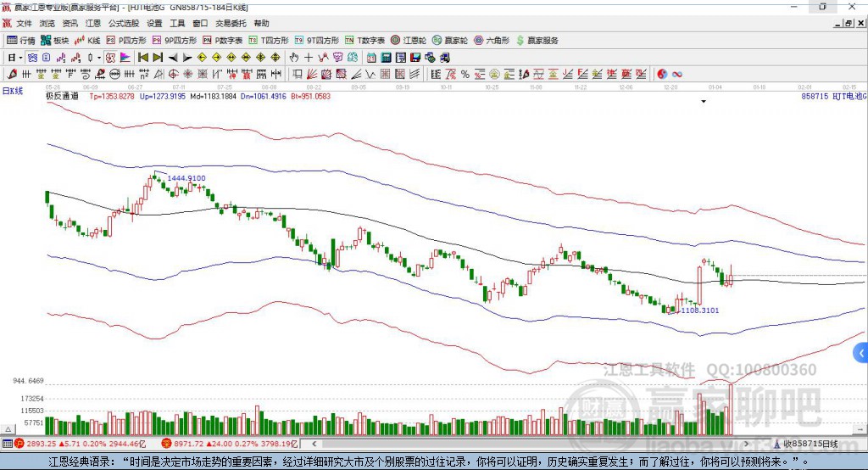Expand the side panel with blue arrow

pyautogui.click(x=861, y=353)
